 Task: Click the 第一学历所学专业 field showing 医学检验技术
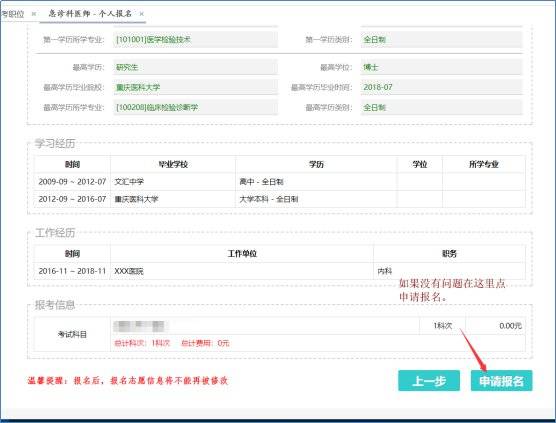pyautogui.click(x=195, y=39)
